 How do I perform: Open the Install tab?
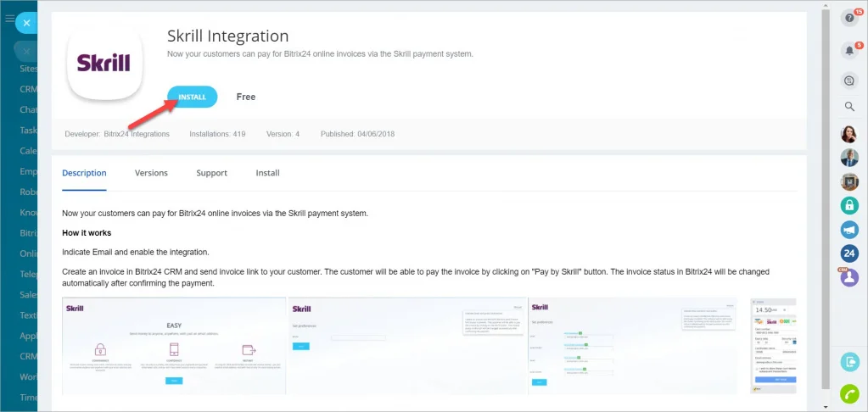pyautogui.click(x=267, y=173)
